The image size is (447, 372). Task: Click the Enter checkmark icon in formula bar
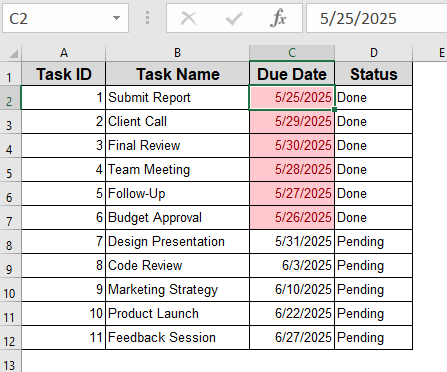(234, 18)
